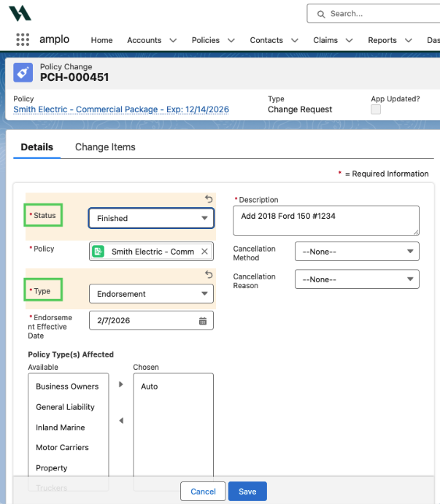
Task: Expand the Policies nav chevron
Action: (231, 40)
